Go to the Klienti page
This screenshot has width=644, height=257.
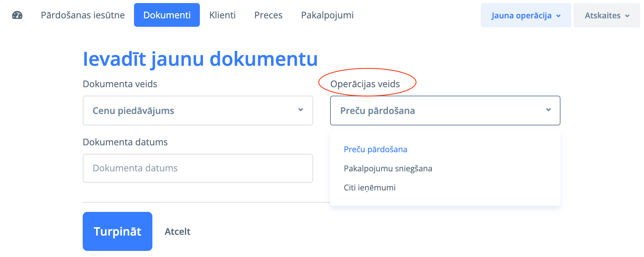click(222, 15)
